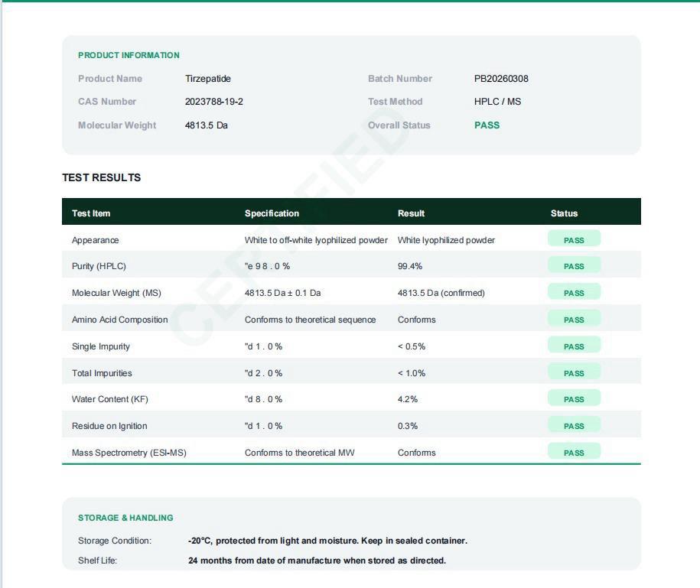Click the molecular weight value 4813.5 Da in product info
The image size is (700, 588).
[x=207, y=125]
